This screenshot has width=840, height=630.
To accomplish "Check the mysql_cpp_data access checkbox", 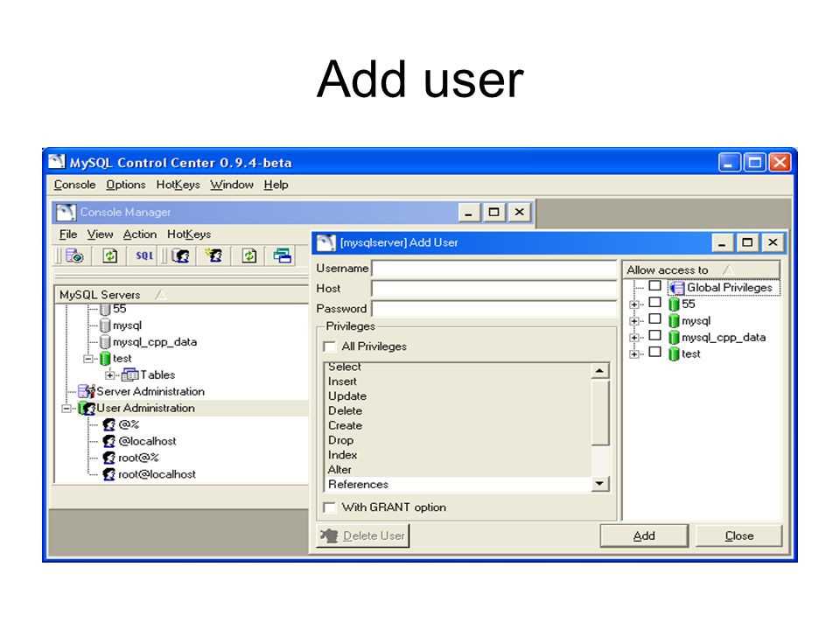I will (x=654, y=336).
